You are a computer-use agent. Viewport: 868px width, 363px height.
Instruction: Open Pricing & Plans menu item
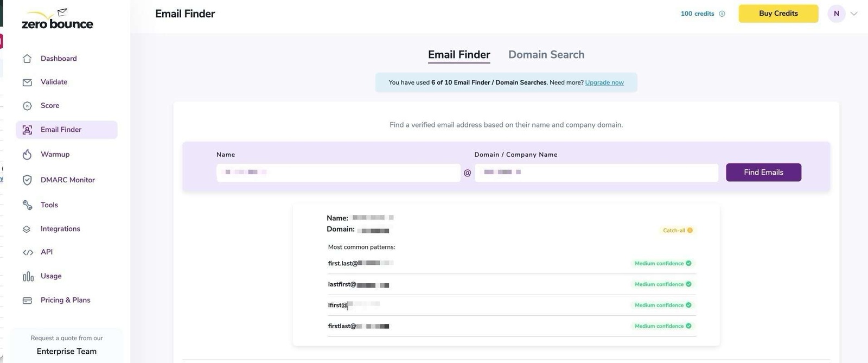click(x=67, y=300)
